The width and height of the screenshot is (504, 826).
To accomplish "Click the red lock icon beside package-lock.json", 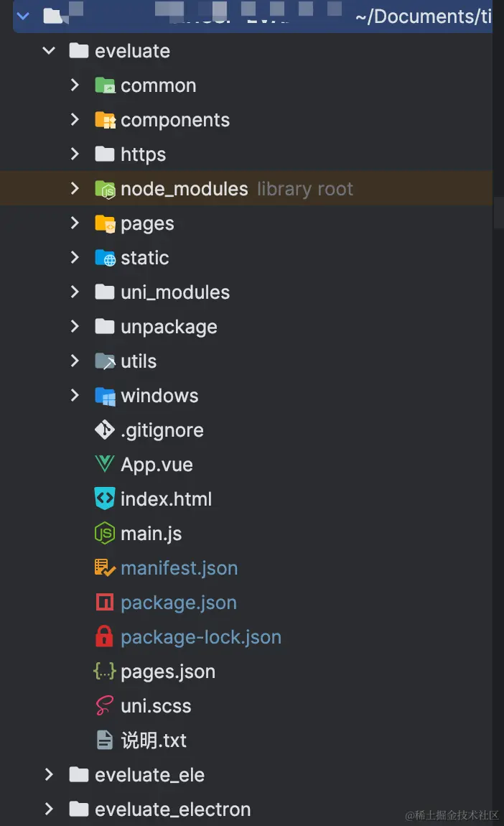I will tap(105, 636).
